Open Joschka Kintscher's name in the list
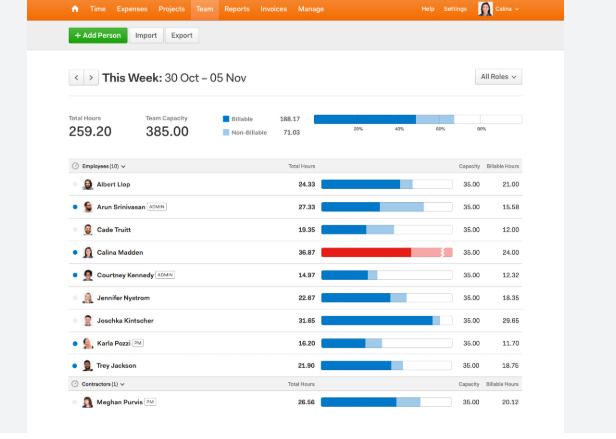 tap(125, 320)
